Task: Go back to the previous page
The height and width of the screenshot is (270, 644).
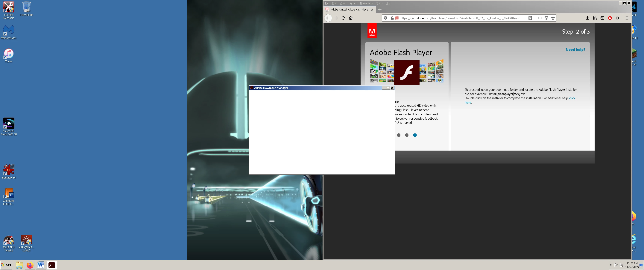Action: [x=328, y=18]
